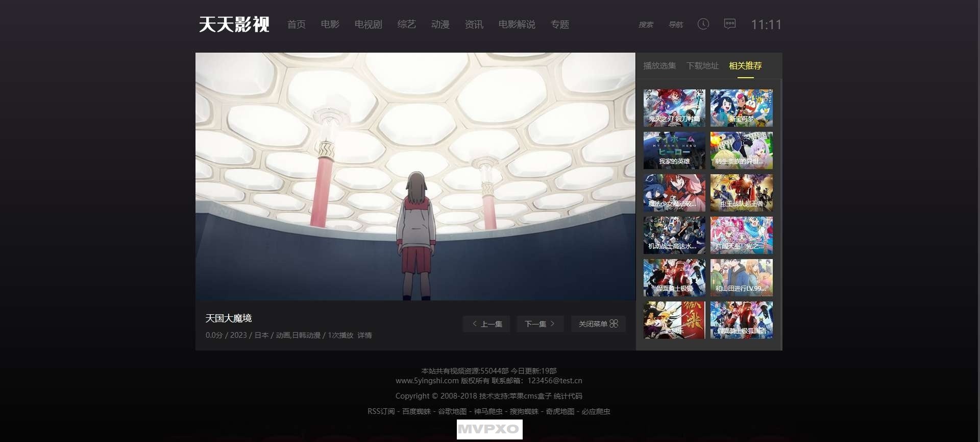Open the 广阔天空 thumbnail
980x442 pixels.
(742, 235)
